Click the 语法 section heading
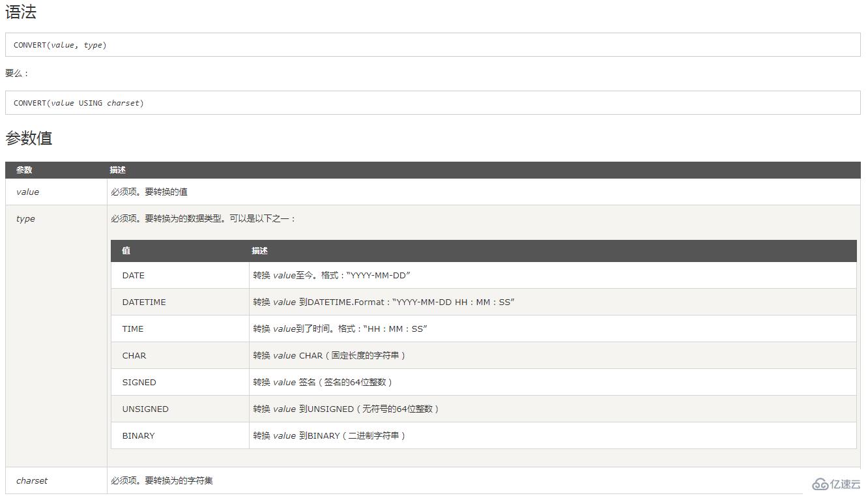 (21, 12)
